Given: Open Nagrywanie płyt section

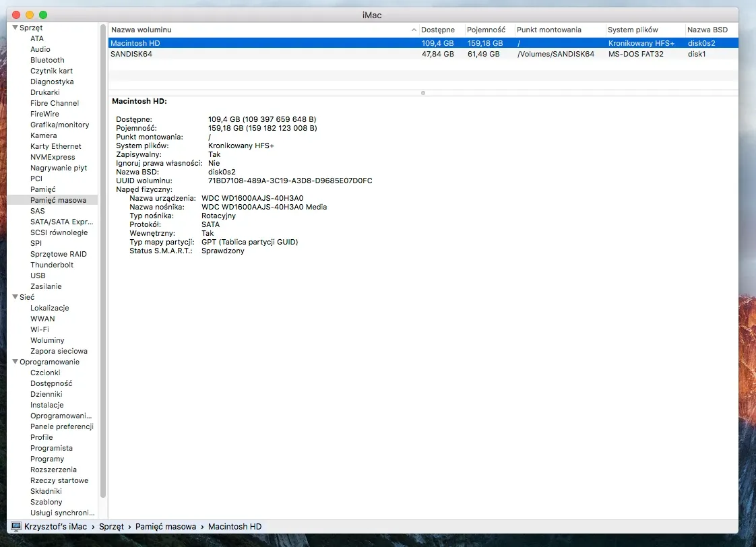Looking at the screenshot, I should click(x=59, y=168).
